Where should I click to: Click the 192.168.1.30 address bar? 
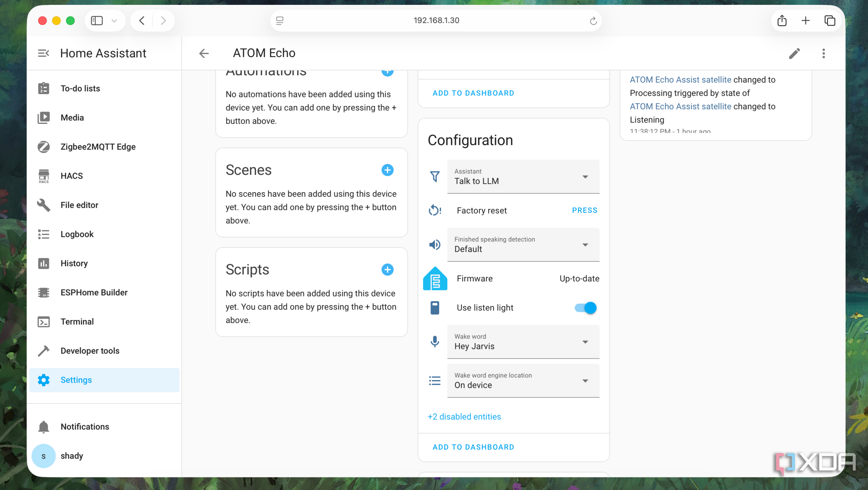click(436, 21)
